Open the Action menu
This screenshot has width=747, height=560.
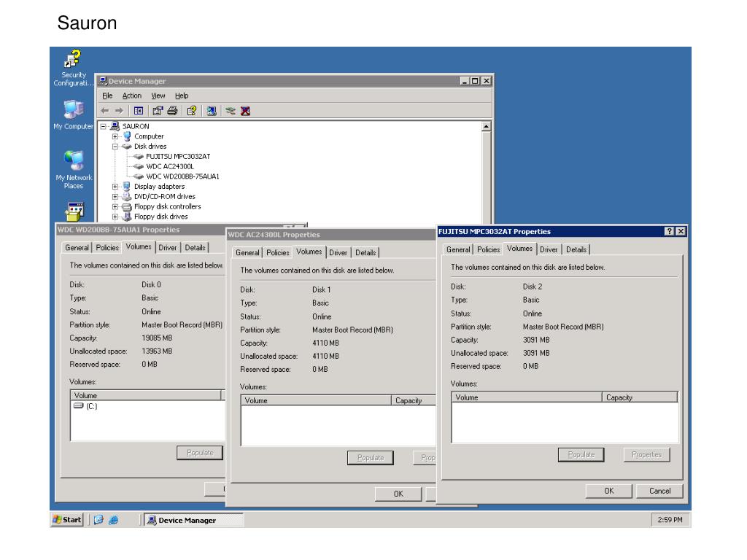132,96
